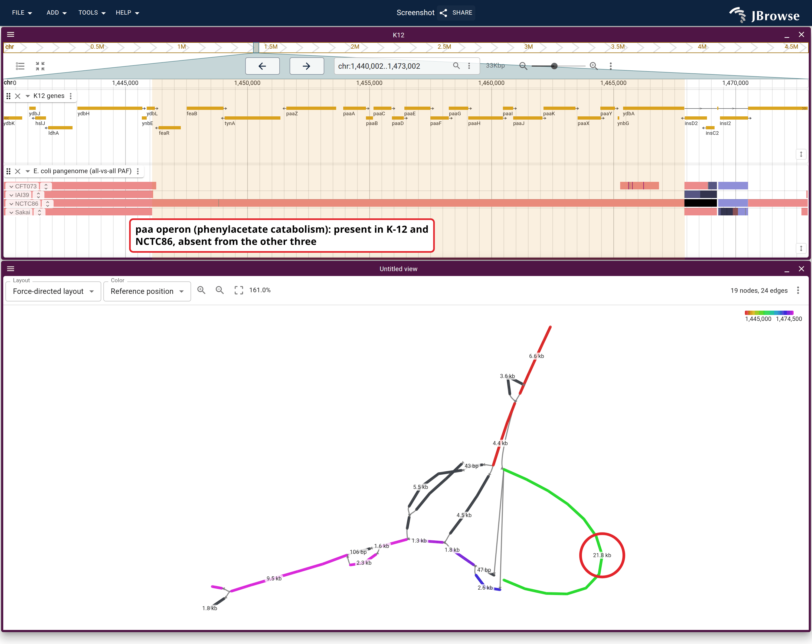
Task: Collapse the CFT073 row chevron
Action: coord(11,186)
